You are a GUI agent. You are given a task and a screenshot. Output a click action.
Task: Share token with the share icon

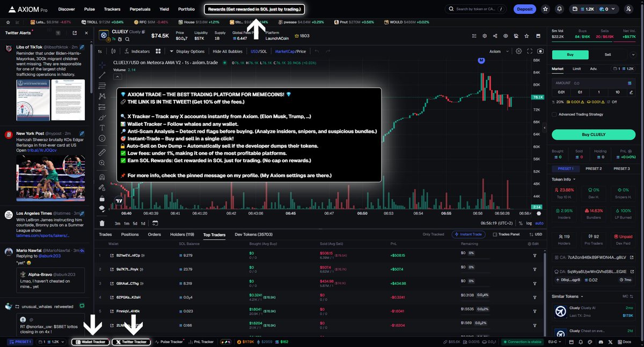point(494,35)
